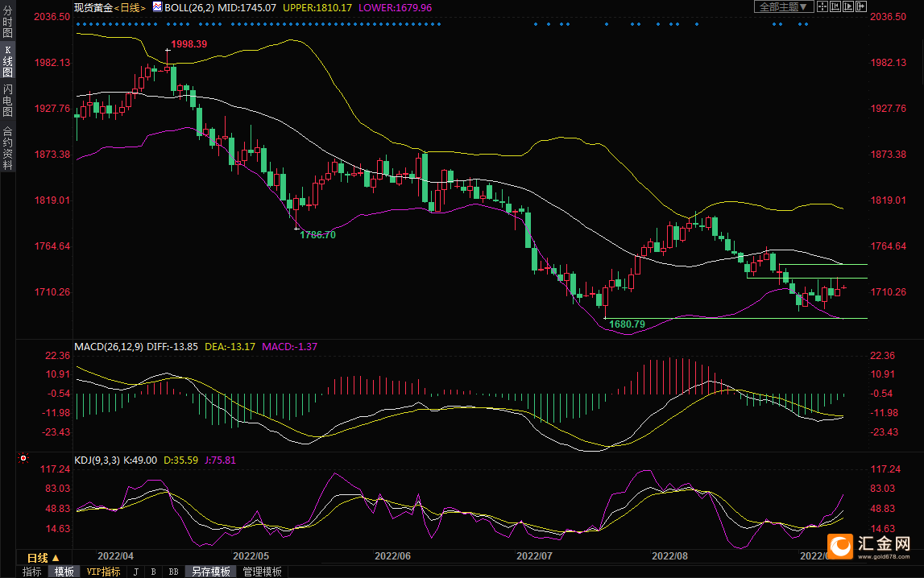This screenshot has width=924, height=578.
Task: Open the 全部主题 dropdown
Action: (782, 6)
